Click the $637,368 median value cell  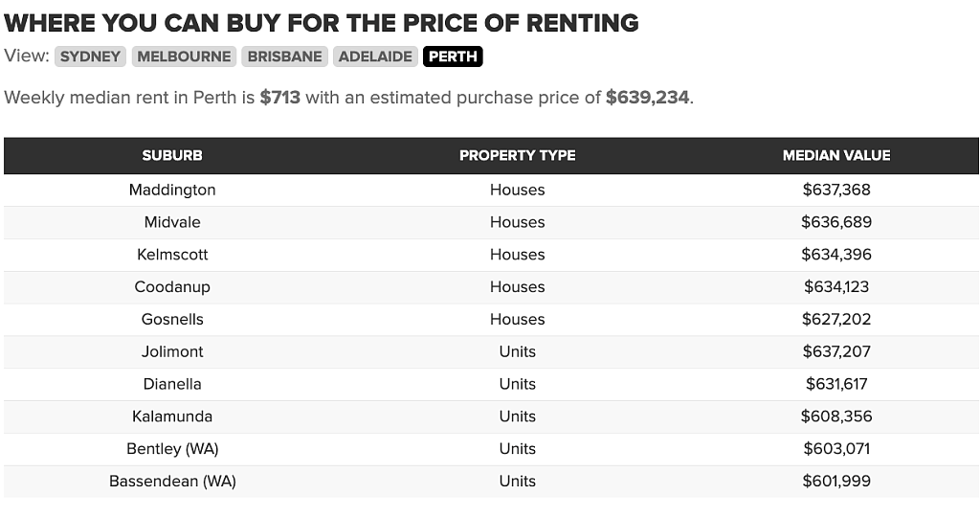click(x=836, y=190)
